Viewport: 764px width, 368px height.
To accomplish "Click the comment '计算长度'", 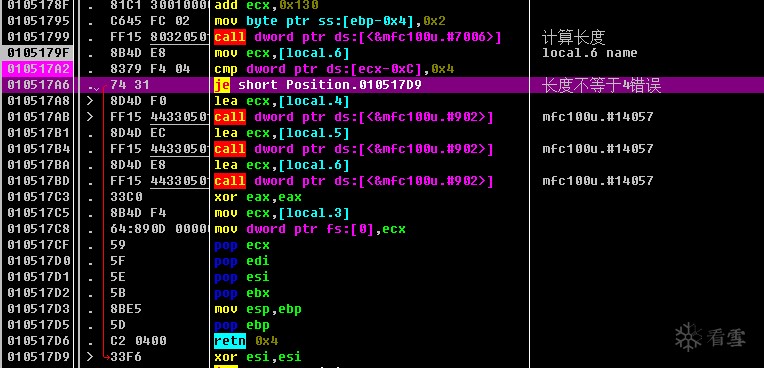I will pyautogui.click(x=573, y=37).
